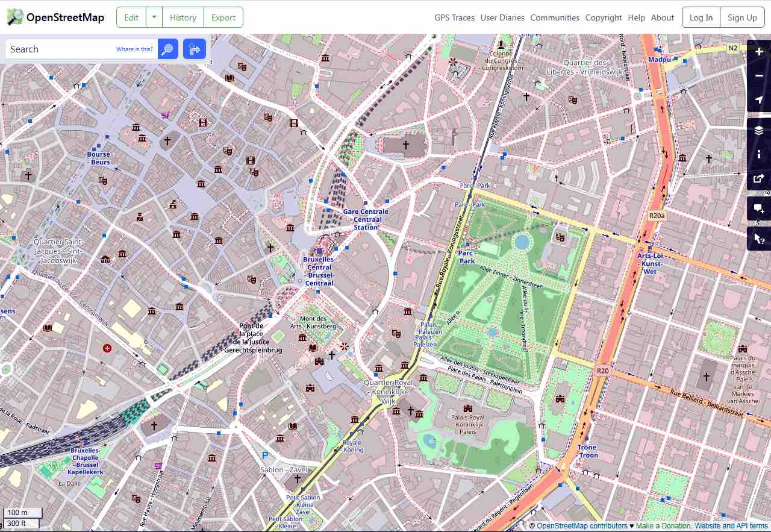The width and height of the screenshot is (771, 532).
Task: Click the Sign Up button
Action: pos(742,17)
